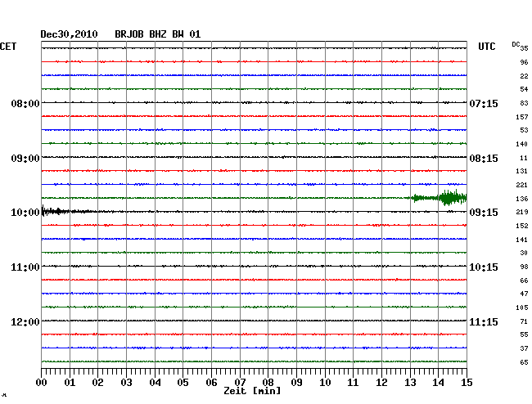The height and width of the screenshot is (404, 532).
Task: Click the x-axis minute tick label 15
Action: tap(467, 383)
